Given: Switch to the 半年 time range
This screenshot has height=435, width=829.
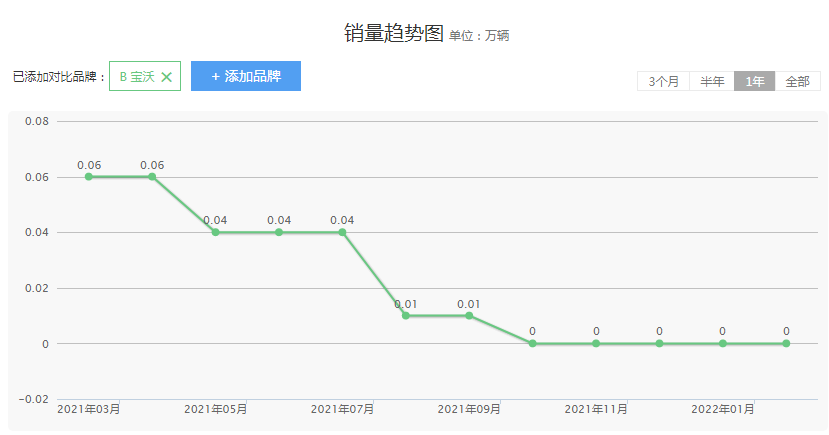Looking at the screenshot, I should 712,81.
